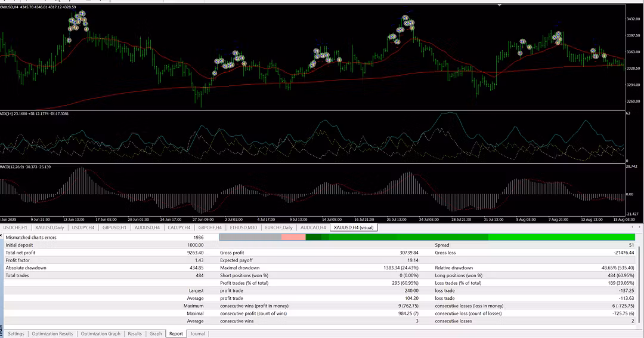Click the MACD(12,26,9) indicator label
The image size is (644, 338).
tap(26, 167)
